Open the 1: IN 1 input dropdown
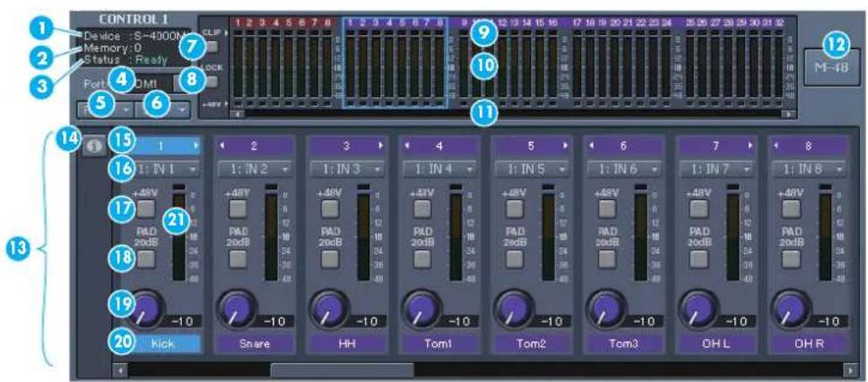The height and width of the screenshot is (382, 868). click(162, 169)
